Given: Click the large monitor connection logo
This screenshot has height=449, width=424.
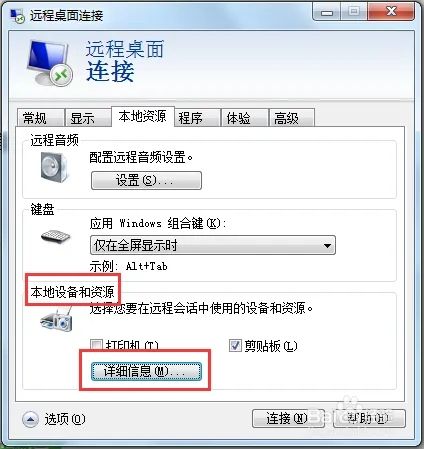Looking at the screenshot, I should tap(50, 63).
